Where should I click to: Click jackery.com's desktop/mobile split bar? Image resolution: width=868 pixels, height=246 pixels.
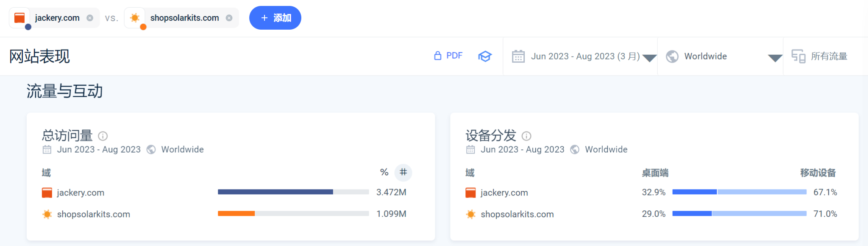[740, 192]
